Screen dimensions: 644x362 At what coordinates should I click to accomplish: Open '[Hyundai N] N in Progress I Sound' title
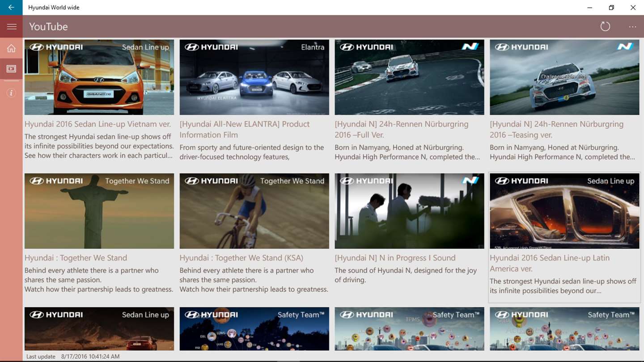click(x=395, y=258)
